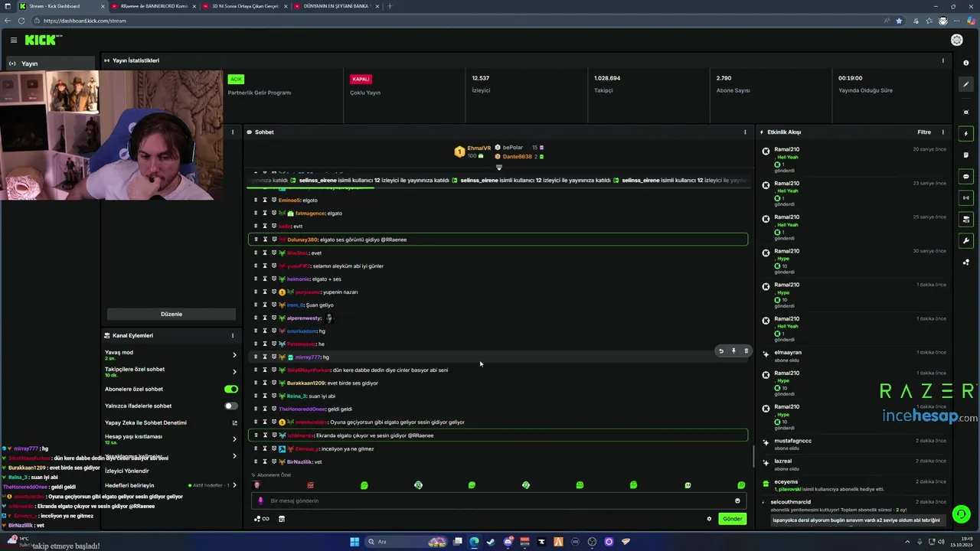Enable the Yalnızca ifadelerle sohbet toggle

click(x=230, y=406)
